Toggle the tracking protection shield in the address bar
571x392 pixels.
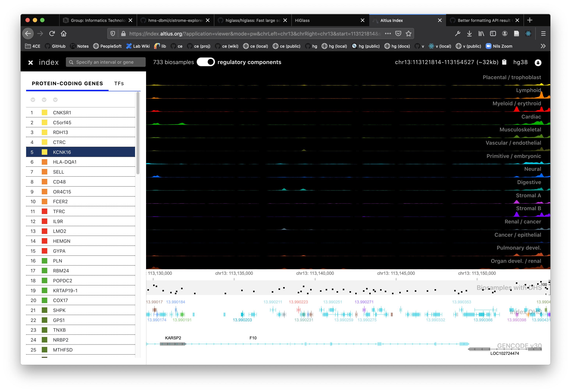[x=113, y=33]
